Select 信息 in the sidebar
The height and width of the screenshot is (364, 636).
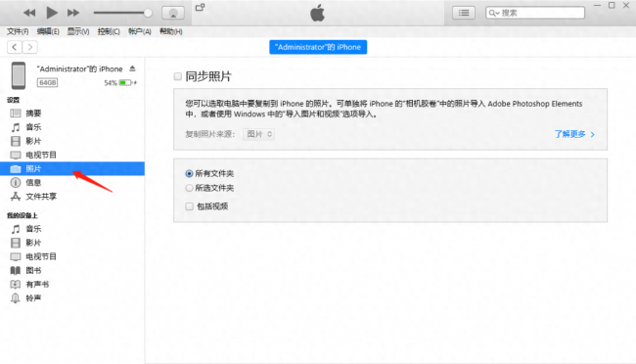[72, 183]
